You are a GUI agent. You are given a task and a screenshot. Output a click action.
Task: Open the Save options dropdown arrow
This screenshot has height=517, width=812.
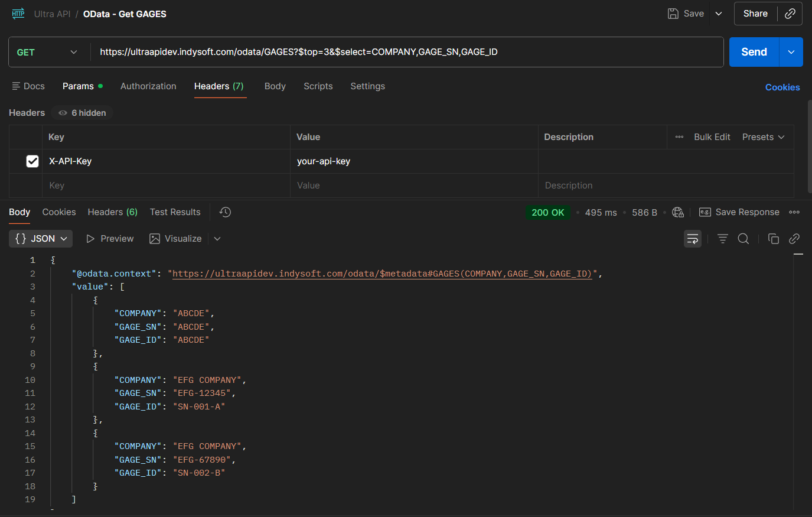pyautogui.click(x=719, y=14)
